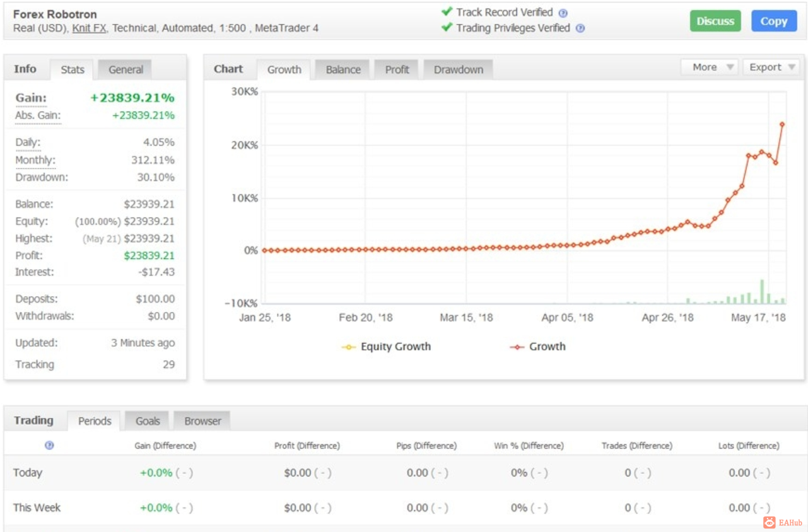Toggle Equity Growth series in chart legend

pos(386,347)
